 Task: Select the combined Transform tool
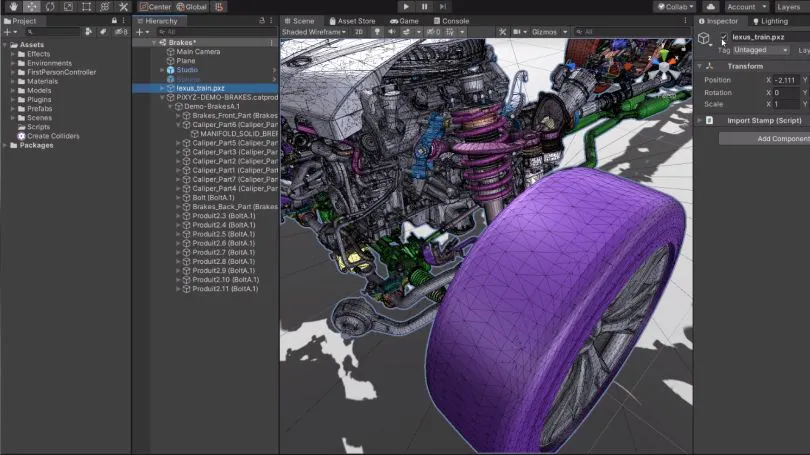point(104,7)
